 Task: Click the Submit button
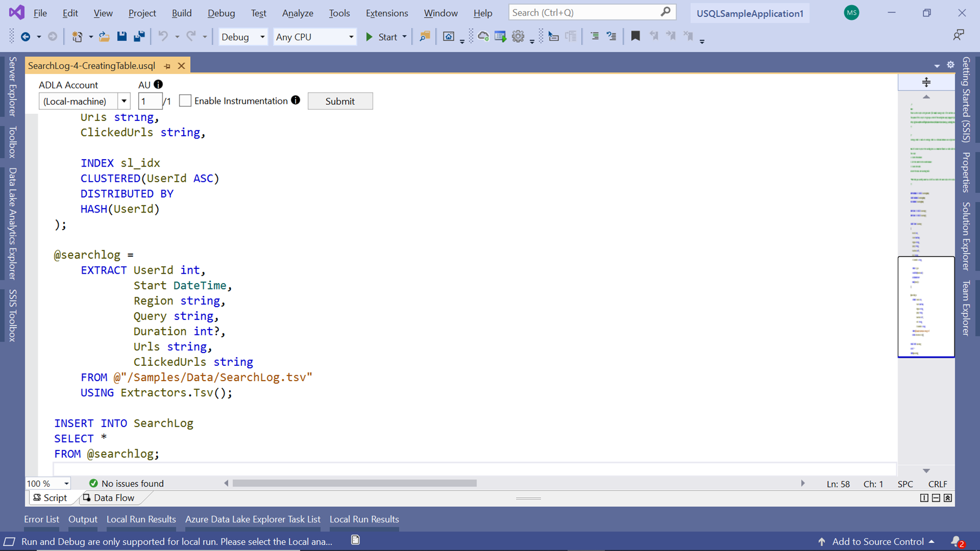click(x=340, y=101)
